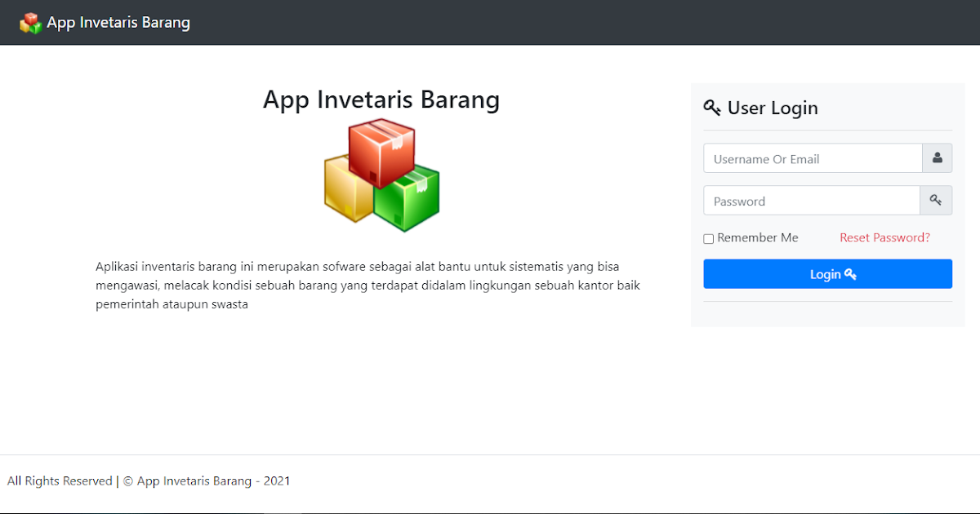This screenshot has height=514, width=980.
Task: Click the App Invetaris Barang page heading
Action: coord(381,100)
